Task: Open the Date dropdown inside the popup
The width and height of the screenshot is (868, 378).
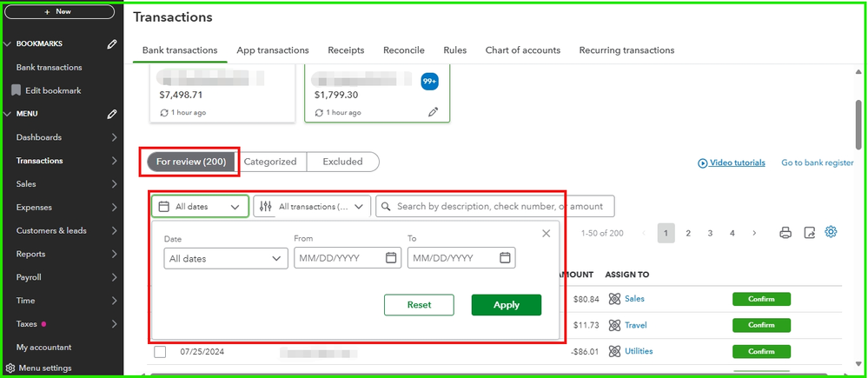Action: click(x=226, y=258)
